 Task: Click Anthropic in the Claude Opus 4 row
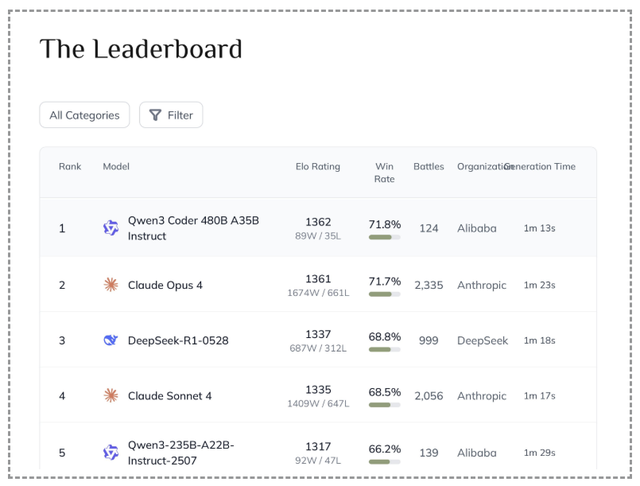pos(482,285)
